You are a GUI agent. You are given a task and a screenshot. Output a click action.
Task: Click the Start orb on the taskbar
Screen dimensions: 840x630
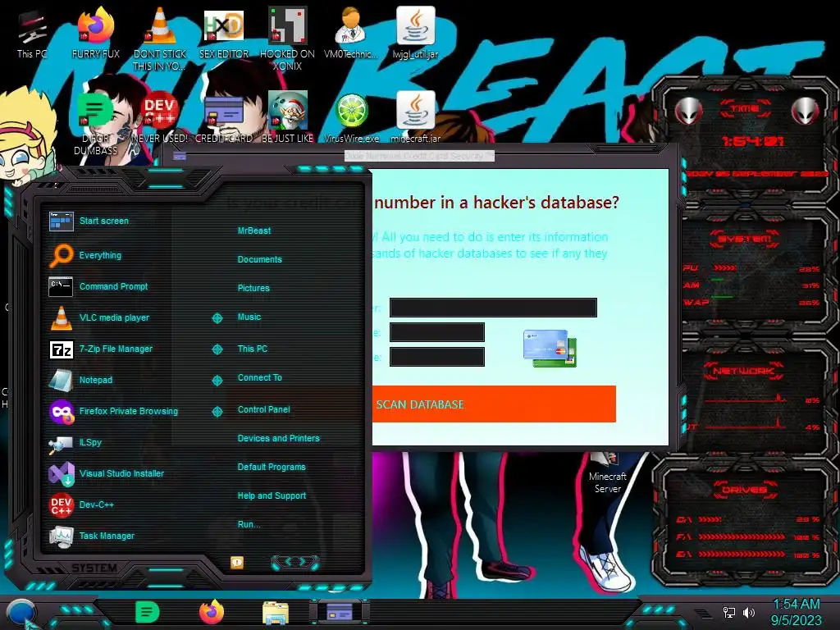click(x=21, y=614)
